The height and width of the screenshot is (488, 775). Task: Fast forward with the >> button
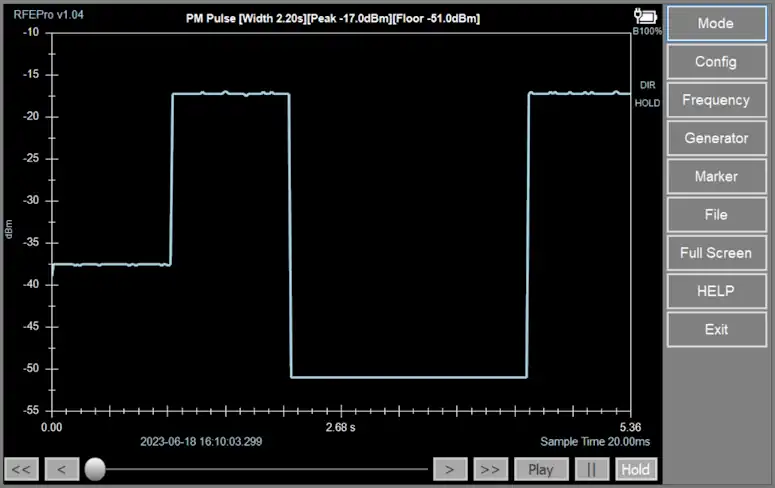(490, 469)
